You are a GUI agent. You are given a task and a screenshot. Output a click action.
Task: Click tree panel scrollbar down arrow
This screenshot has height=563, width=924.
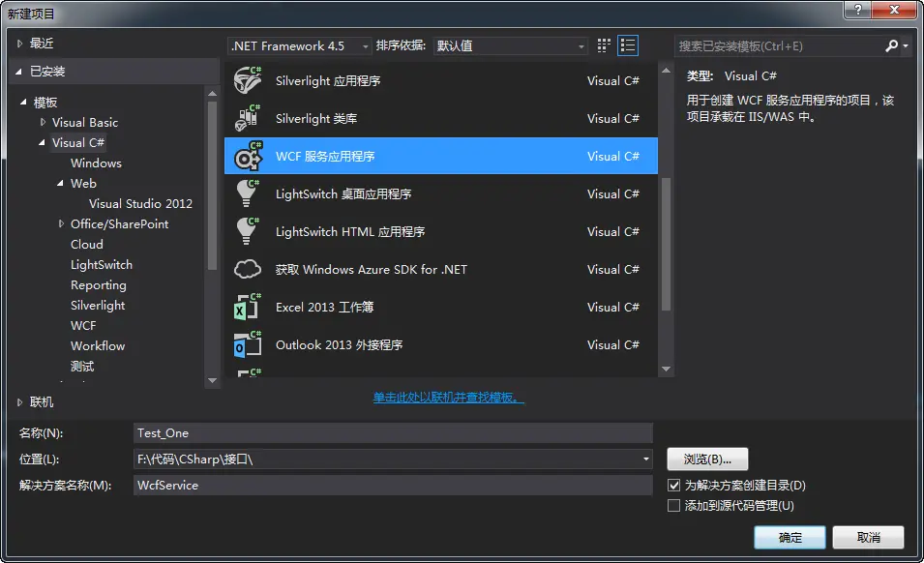(213, 381)
